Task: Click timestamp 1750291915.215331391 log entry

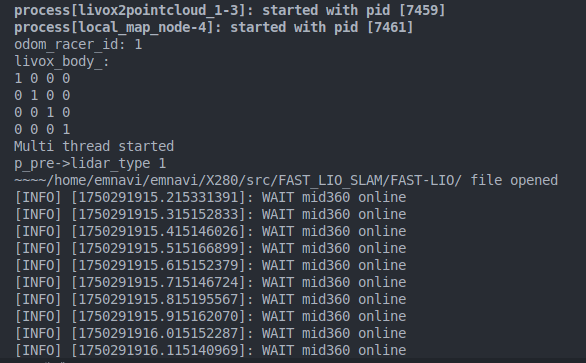Action: tap(210, 197)
